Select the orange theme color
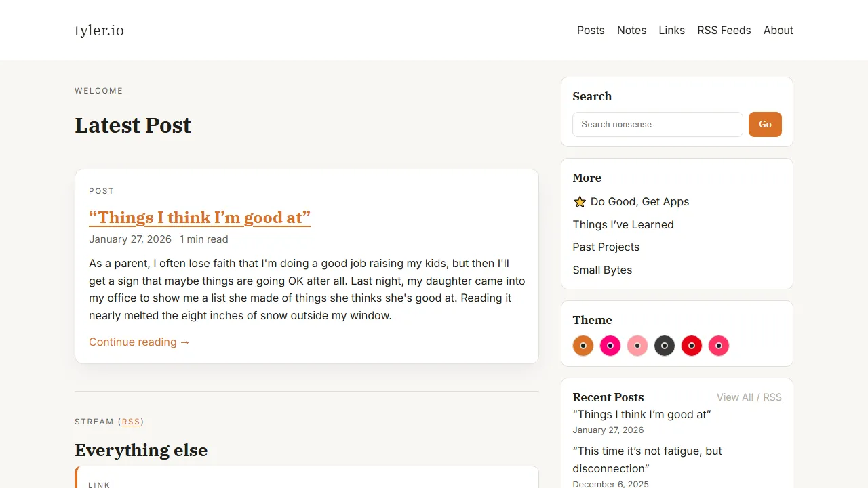Screen dimensions: 868x488 coord(583,346)
